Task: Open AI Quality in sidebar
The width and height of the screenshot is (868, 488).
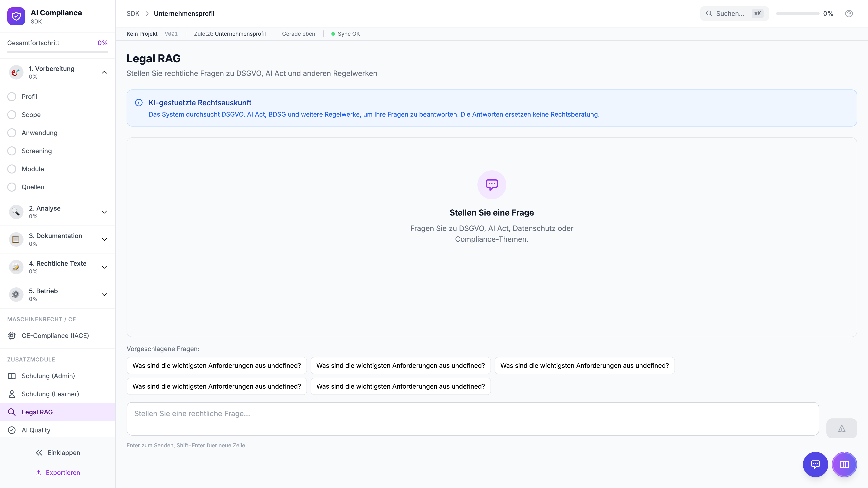Action: 36,430
